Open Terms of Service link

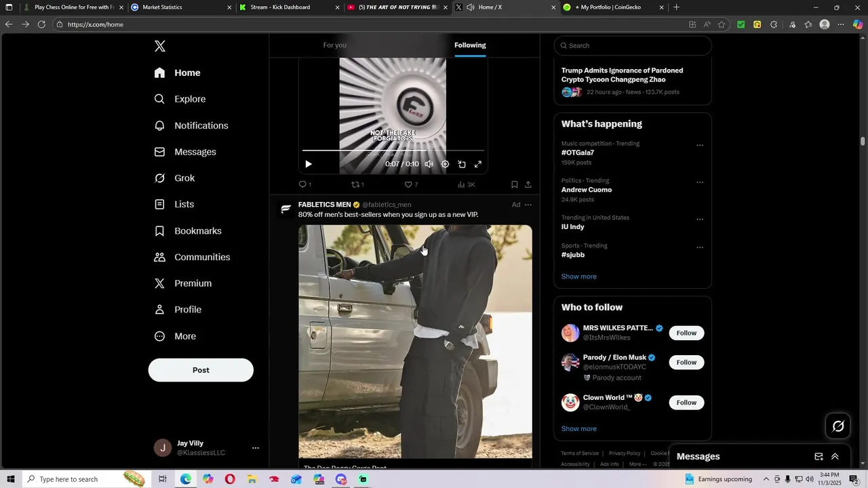(580, 453)
